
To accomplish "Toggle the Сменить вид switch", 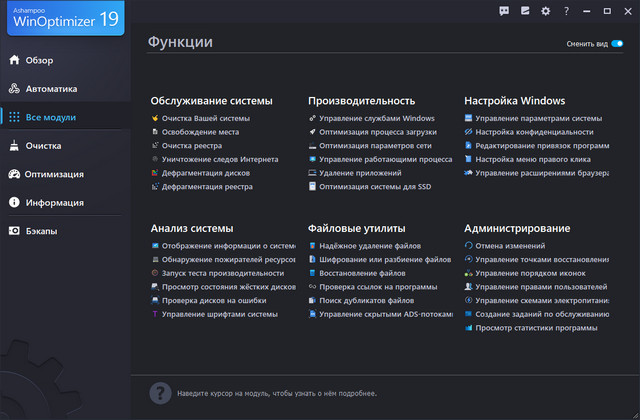I will 617,44.
